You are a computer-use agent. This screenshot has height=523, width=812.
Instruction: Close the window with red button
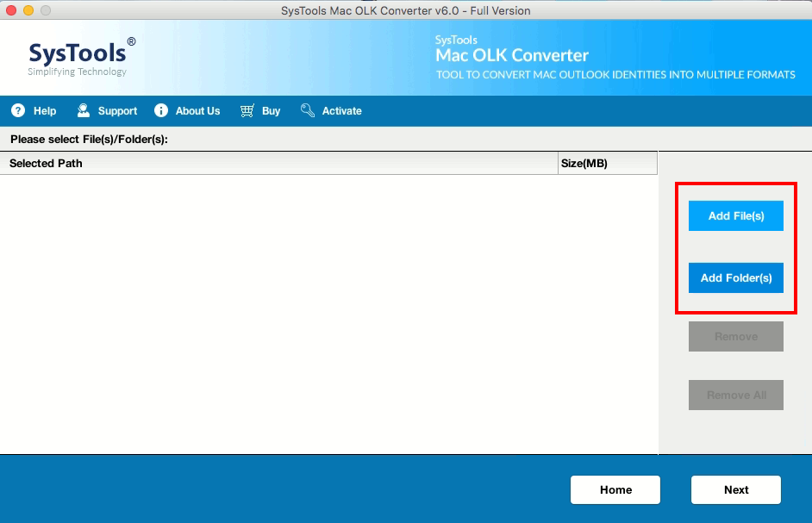(x=11, y=10)
